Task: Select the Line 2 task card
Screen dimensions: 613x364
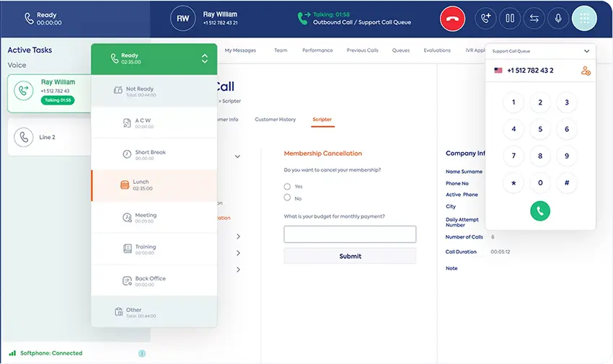Action: [x=49, y=137]
